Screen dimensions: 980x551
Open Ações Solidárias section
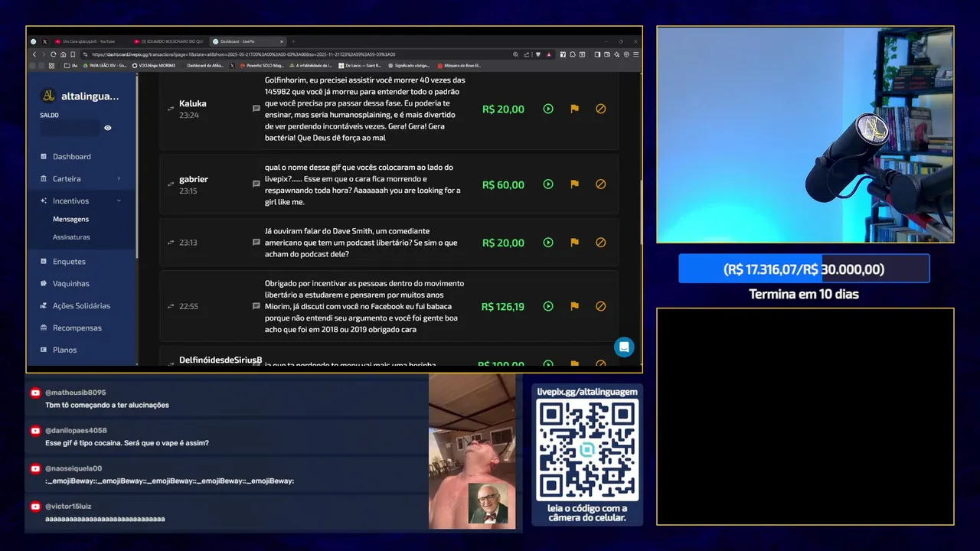pyautogui.click(x=81, y=306)
